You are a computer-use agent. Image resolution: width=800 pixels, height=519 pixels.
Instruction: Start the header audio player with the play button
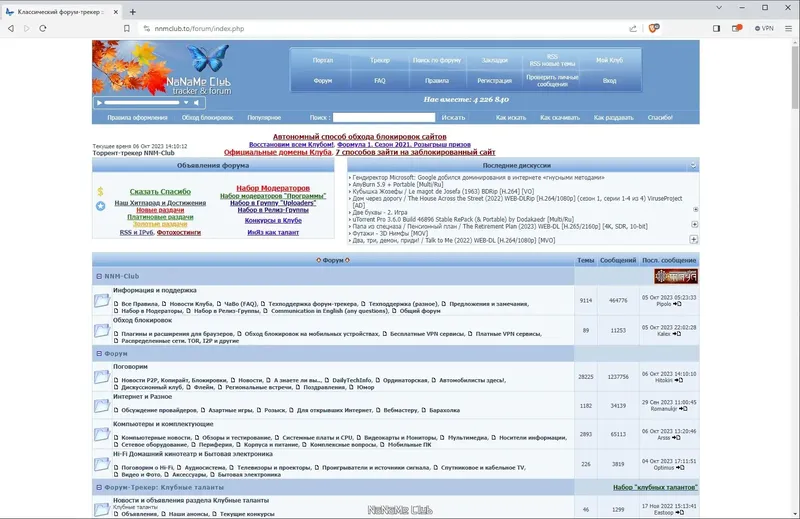tap(99, 103)
